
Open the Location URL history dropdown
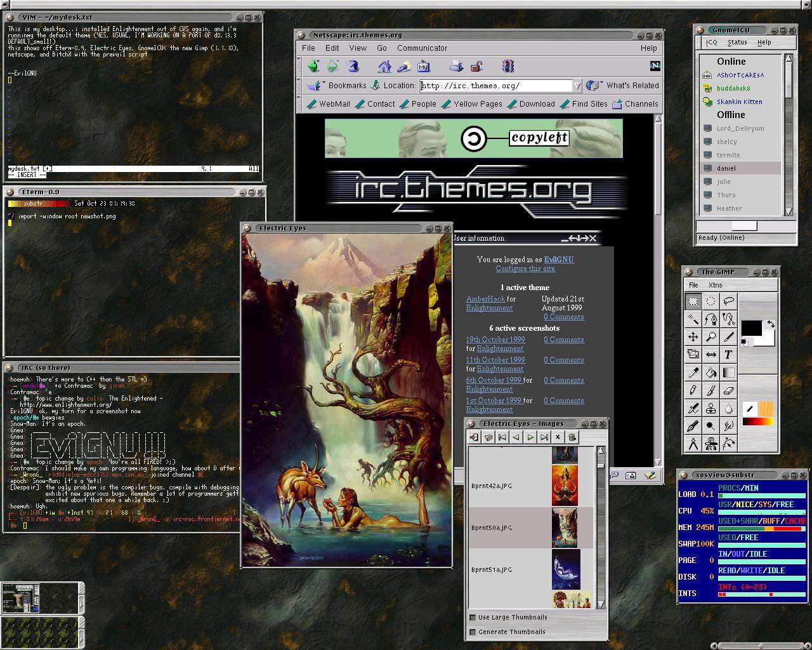pos(577,86)
